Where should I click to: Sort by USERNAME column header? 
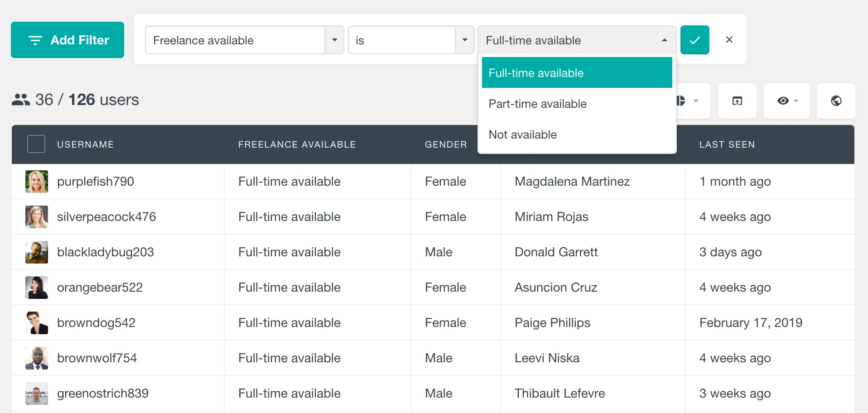pyautogui.click(x=85, y=144)
